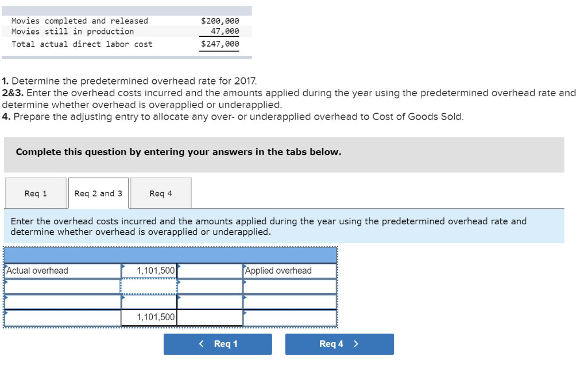Viewport: 588px width, 368px height.
Task: Click the Req 1 navigation button
Action: [x=218, y=344]
